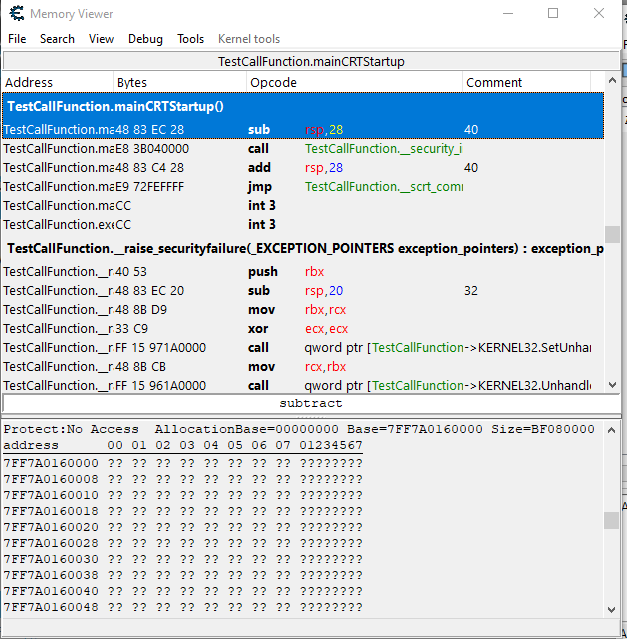Click comment value 40 on add rsp,28 row
This screenshot has height=639, width=627.
tap(471, 167)
